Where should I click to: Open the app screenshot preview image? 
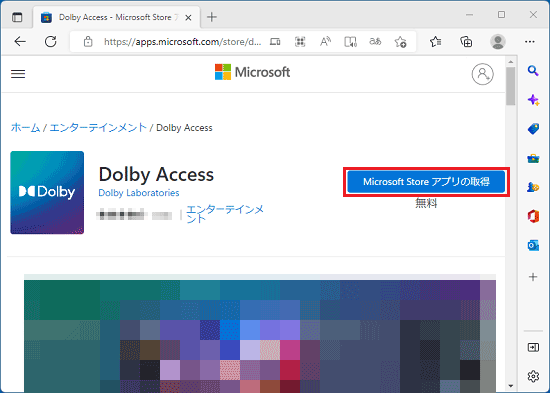260,333
